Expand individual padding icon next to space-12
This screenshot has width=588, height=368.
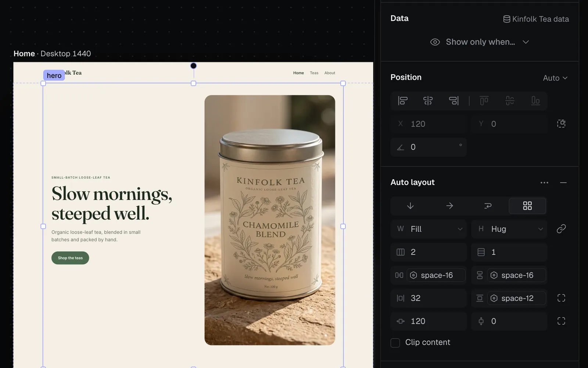[561, 298]
